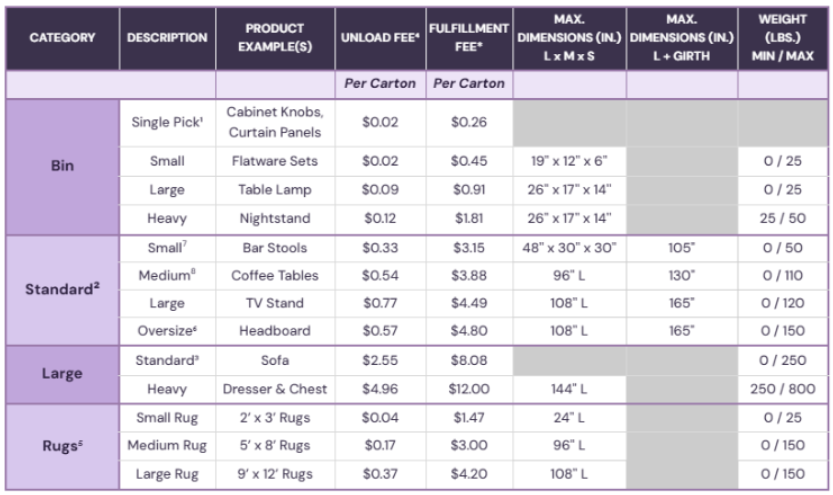833x495 pixels.
Task: Select the Rugs category cell
Action: coord(62,446)
